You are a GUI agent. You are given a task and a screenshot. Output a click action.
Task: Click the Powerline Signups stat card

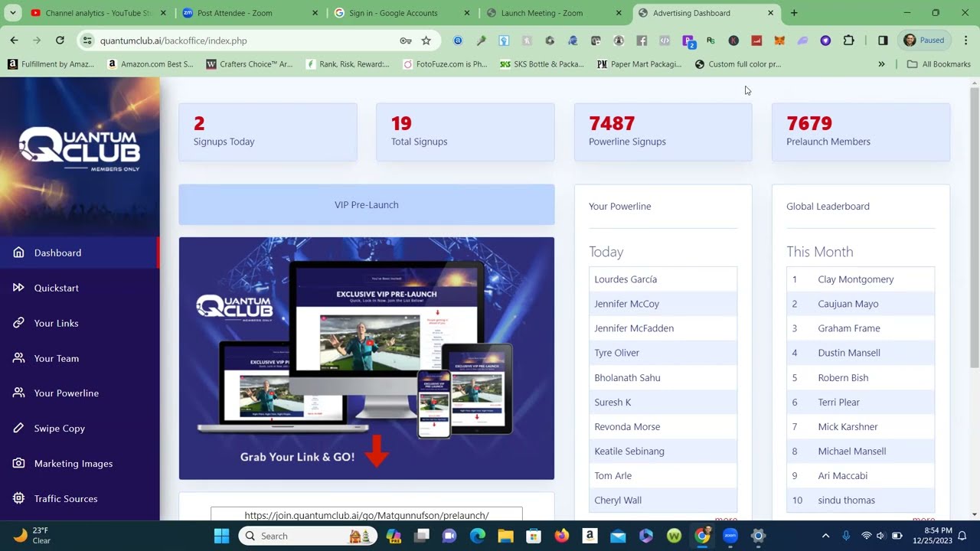663,132
